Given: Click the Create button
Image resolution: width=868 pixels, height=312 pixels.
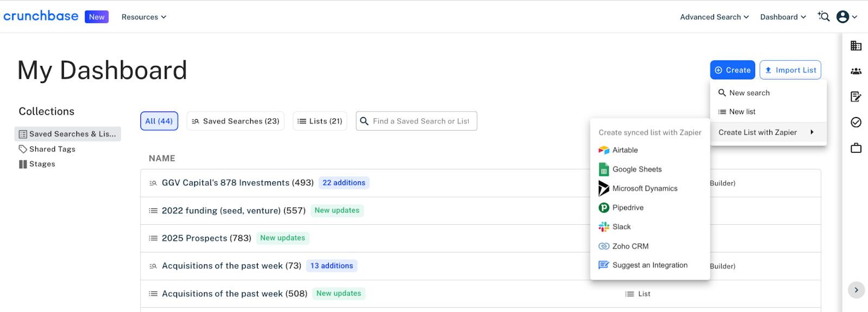Looking at the screenshot, I should click(732, 70).
